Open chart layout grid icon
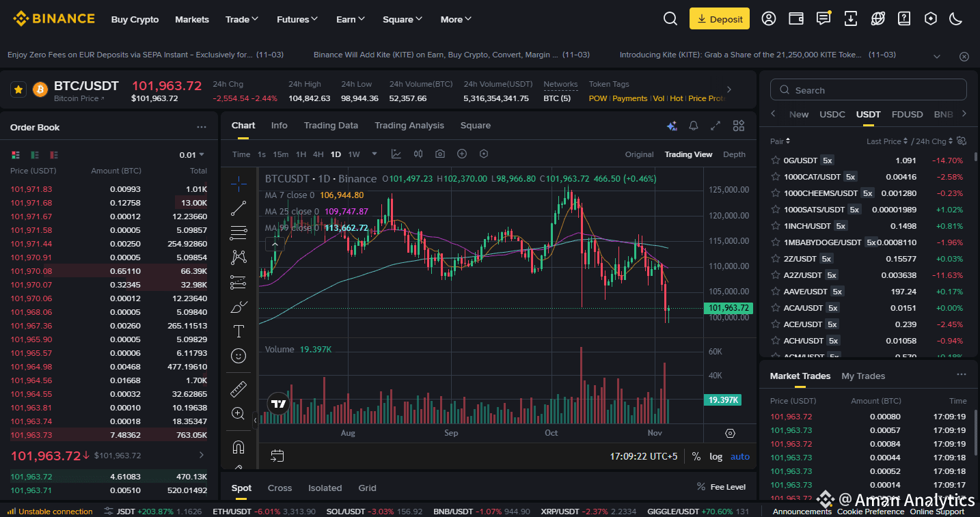This screenshot has height=517, width=980. (x=739, y=126)
